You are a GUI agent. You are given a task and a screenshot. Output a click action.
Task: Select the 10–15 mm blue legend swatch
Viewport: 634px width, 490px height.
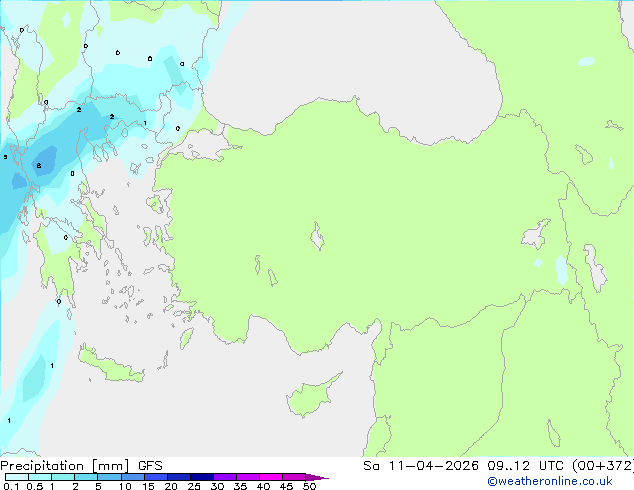click(132, 477)
